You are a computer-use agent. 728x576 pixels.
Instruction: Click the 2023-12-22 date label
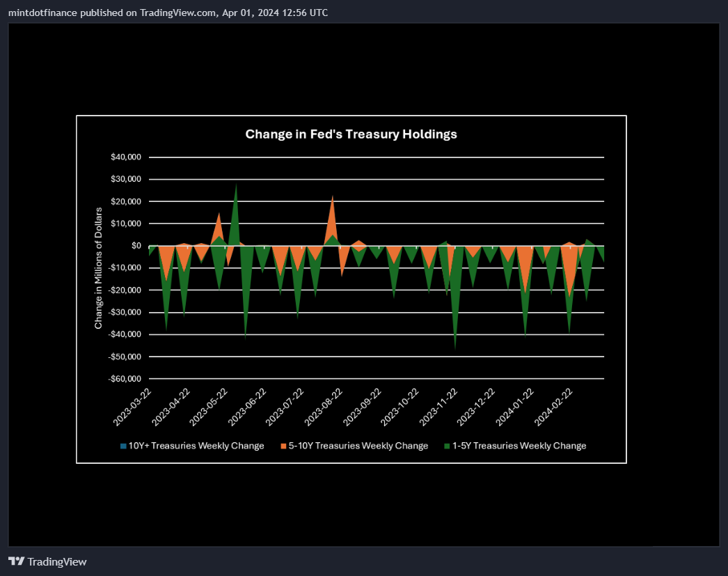click(x=476, y=407)
